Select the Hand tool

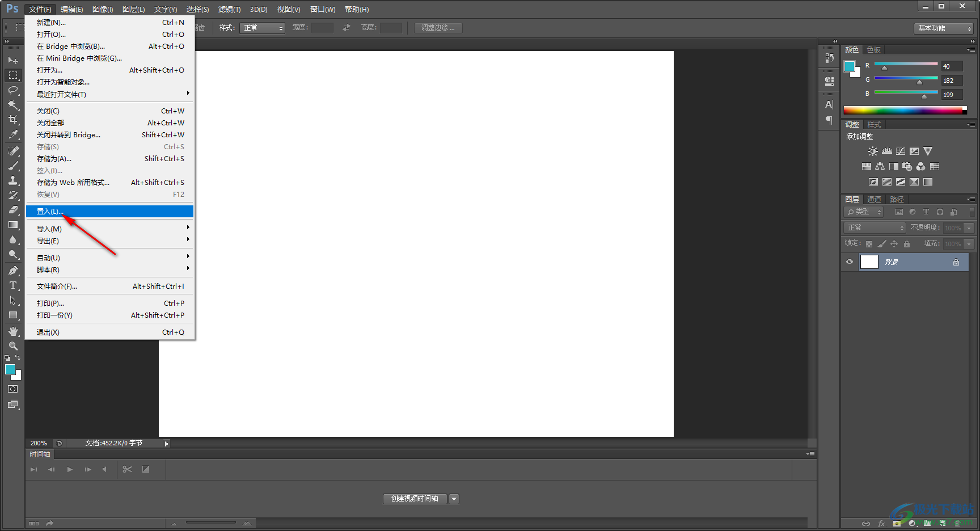click(x=13, y=331)
